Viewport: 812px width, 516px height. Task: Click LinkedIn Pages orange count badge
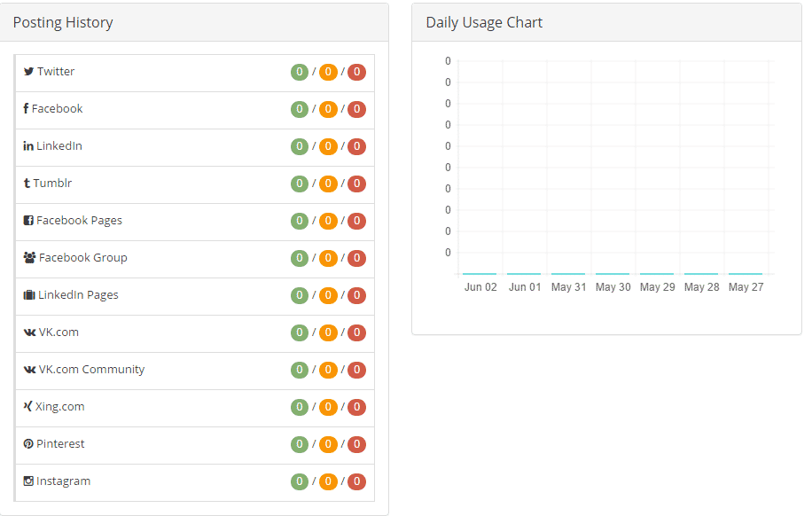(x=328, y=296)
